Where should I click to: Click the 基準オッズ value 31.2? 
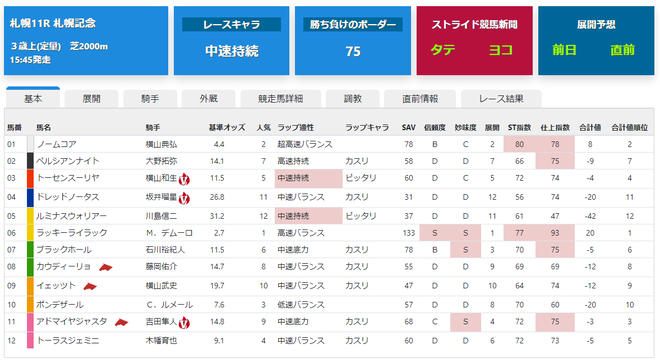tap(217, 216)
